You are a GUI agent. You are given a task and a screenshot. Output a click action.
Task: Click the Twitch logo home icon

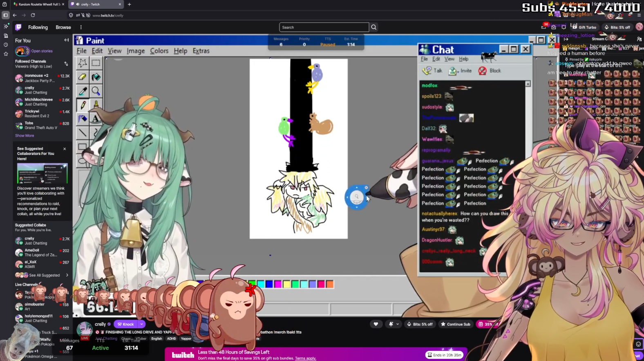[18, 27]
